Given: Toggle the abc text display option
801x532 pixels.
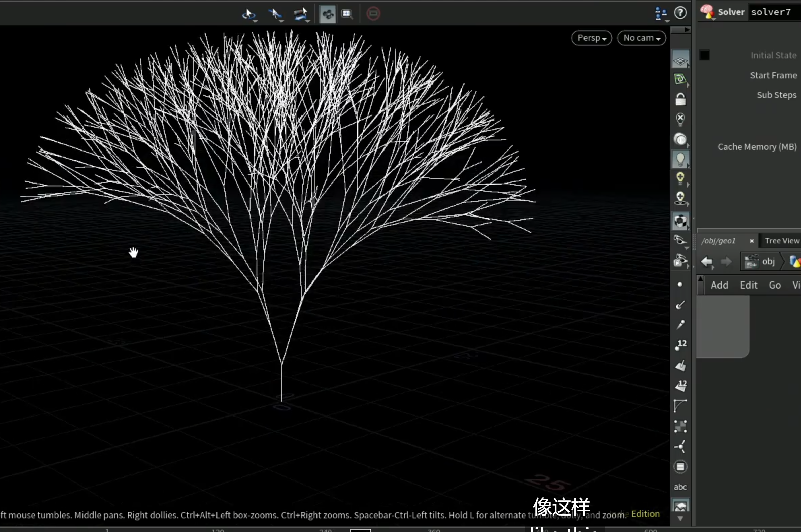Looking at the screenshot, I should tap(680, 487).
